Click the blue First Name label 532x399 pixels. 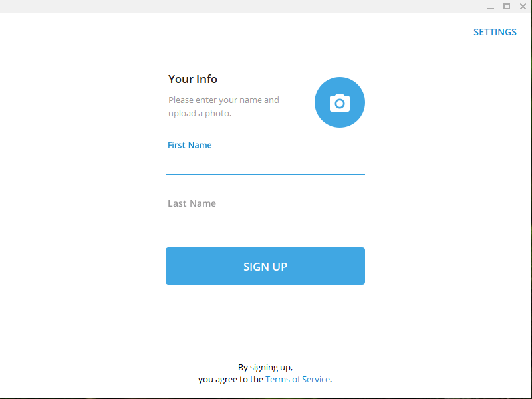coord(190,145)
